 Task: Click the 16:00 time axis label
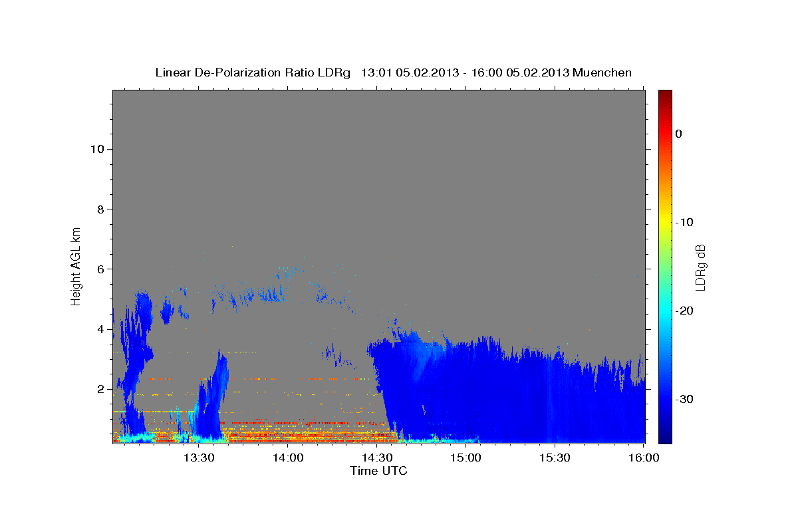tap(644, 458)
